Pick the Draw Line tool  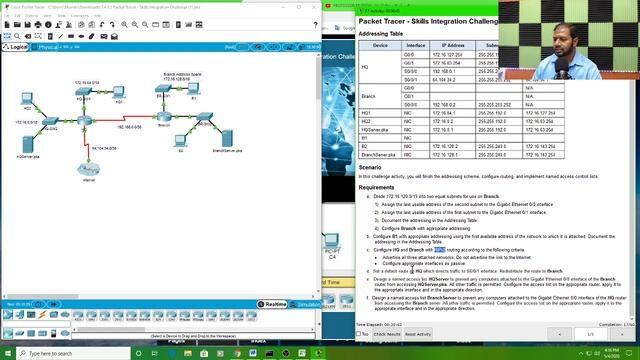pyautogui.click(x=60, y=36)
